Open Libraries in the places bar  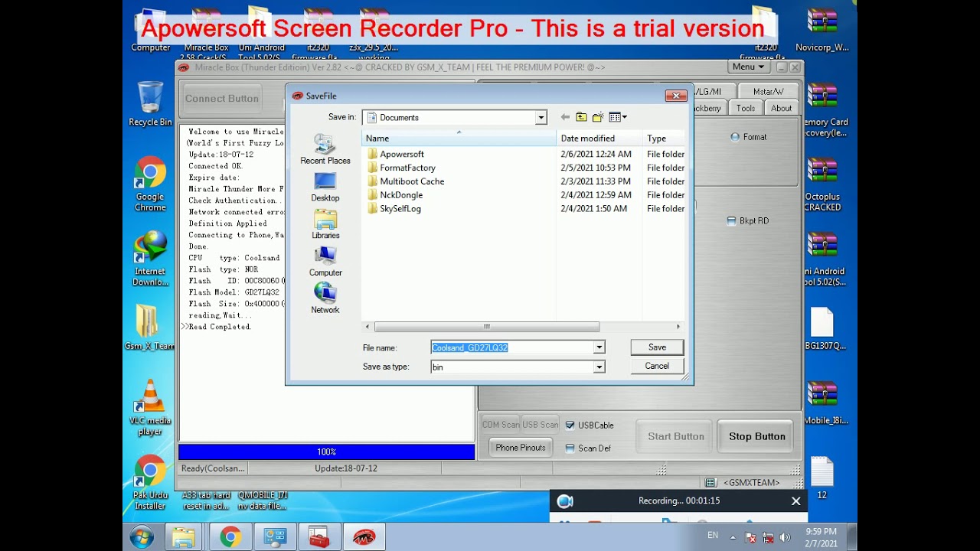(x=325, y=224)
